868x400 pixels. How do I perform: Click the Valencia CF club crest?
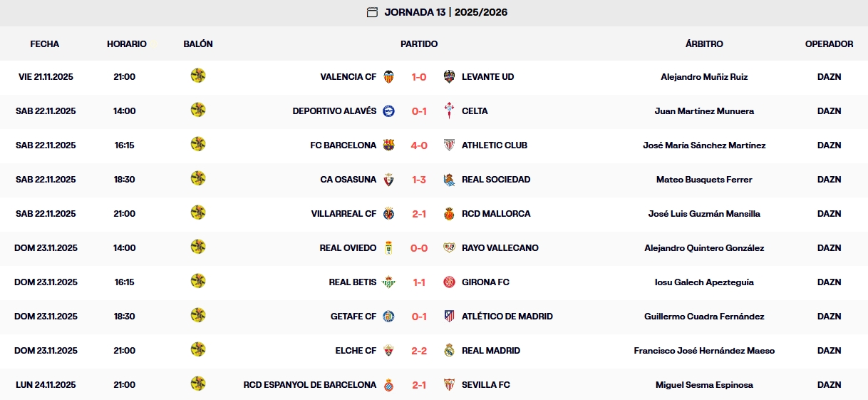[388, 77]
